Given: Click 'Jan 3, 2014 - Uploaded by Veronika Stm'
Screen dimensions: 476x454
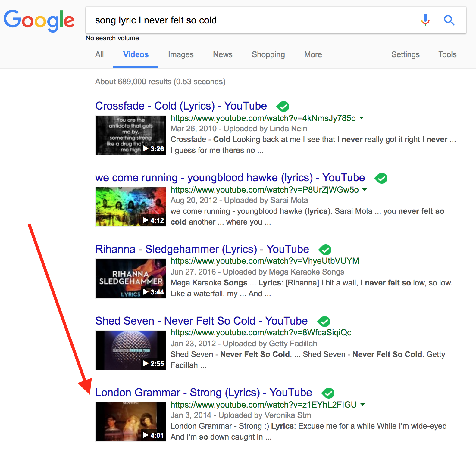Looking at the screenshot, I should click(x=241, y=415).
